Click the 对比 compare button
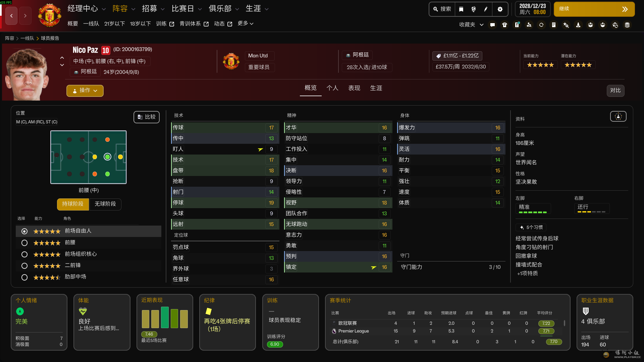 pos(615,90)
